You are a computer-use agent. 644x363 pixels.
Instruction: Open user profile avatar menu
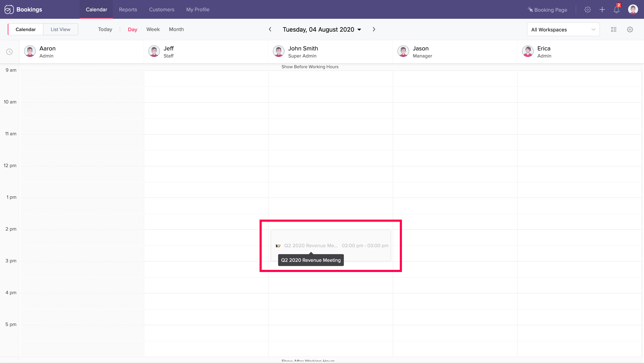tap(633, 10)
